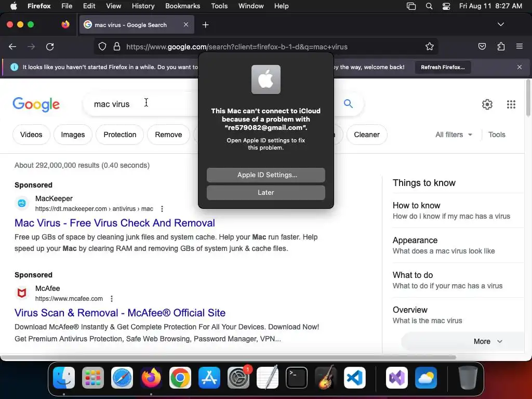Close the mac virus Google Search tab
The image size is (532, 399).
click(186, 24)
